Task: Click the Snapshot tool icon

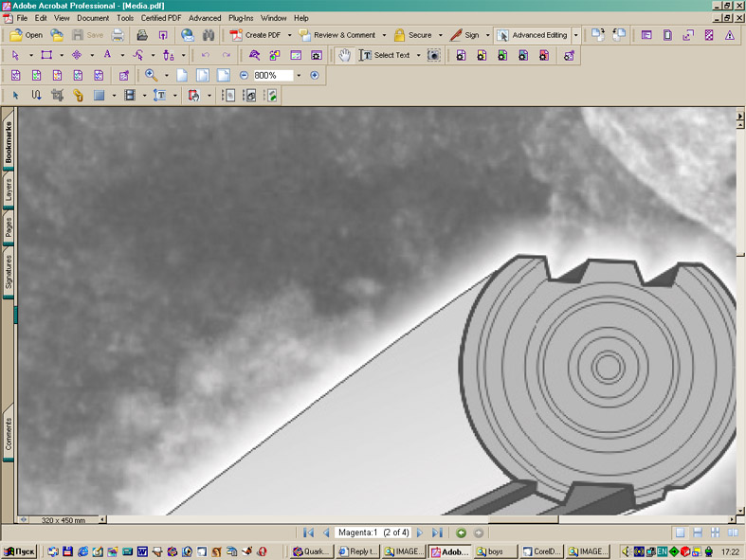Action: (433, 55)
